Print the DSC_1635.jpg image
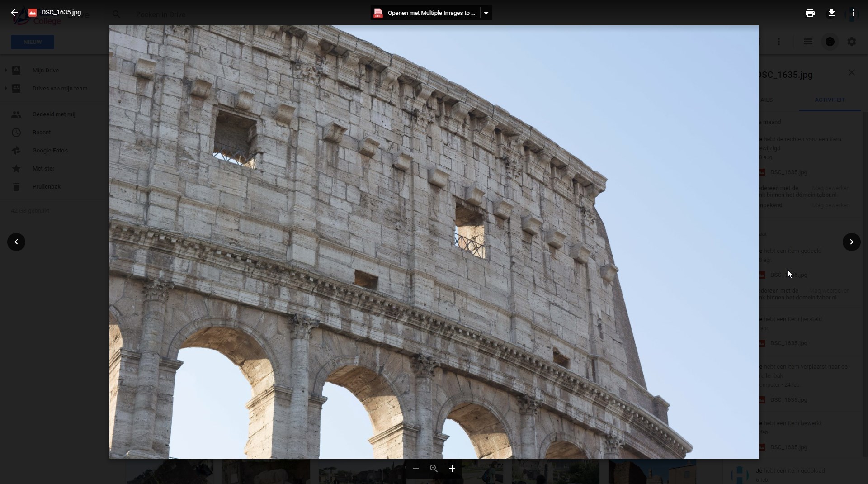 810,13
